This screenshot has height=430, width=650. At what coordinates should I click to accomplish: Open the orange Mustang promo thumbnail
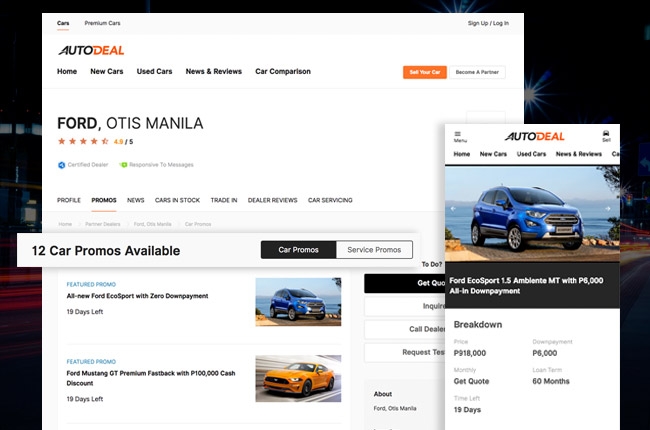[298, 379]
